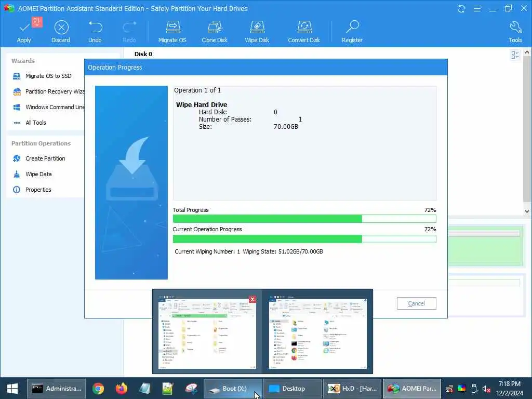Screen dimensions: 532x399
Task: Launch Google Chrome from the taskbar
Action: tap(98, 389)
